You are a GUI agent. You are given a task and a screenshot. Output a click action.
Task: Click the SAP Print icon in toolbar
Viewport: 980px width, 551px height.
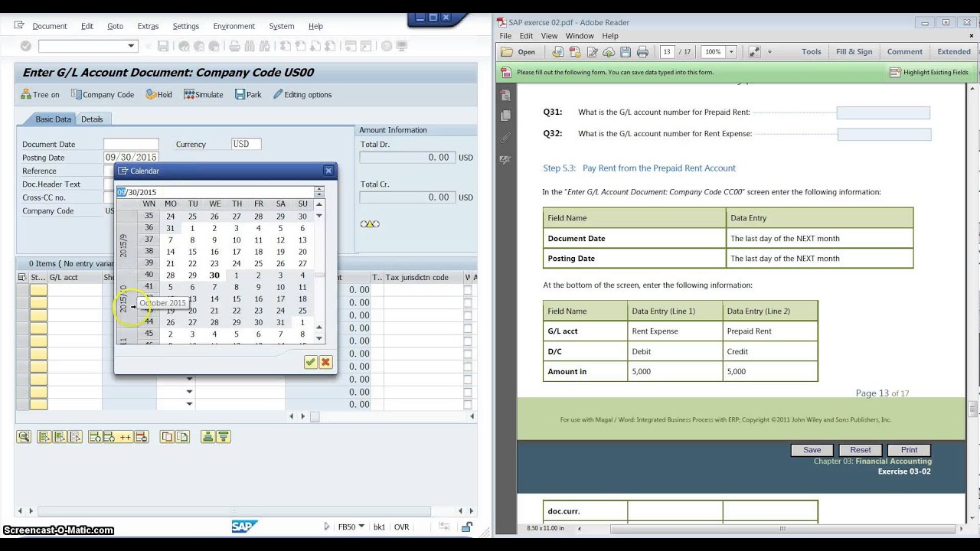click(235, 47)
